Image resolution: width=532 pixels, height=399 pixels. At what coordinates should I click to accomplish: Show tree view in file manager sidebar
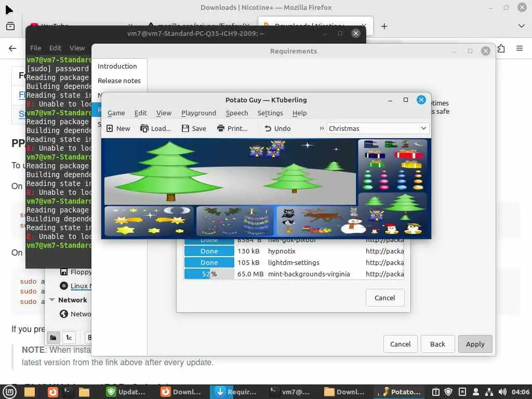[69, 337]
